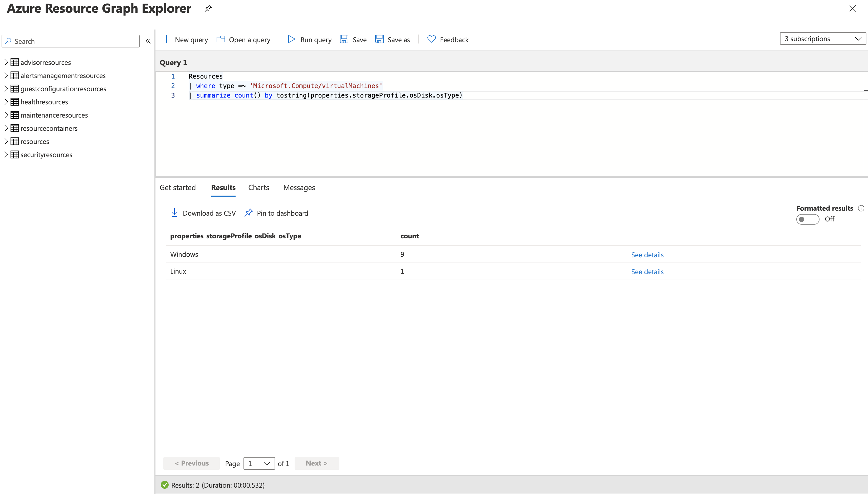Click the floppy disk Save icon
The height and width of the screenshot is (494, 868).
pos(344,39)
